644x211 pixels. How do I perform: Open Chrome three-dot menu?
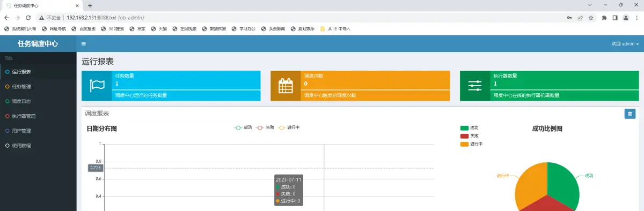[x=637, y=17]
